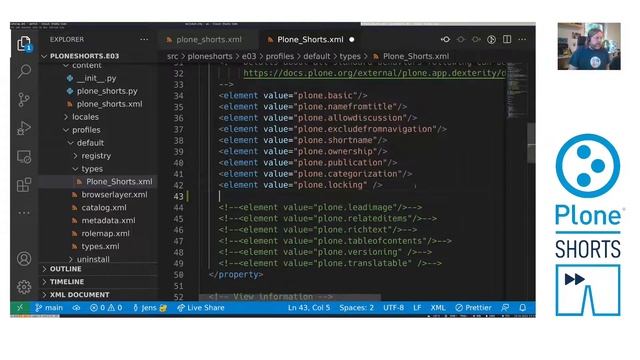Synchronize changes cloud icon
This screenshot has width=640, height=360.
[76, 308]
